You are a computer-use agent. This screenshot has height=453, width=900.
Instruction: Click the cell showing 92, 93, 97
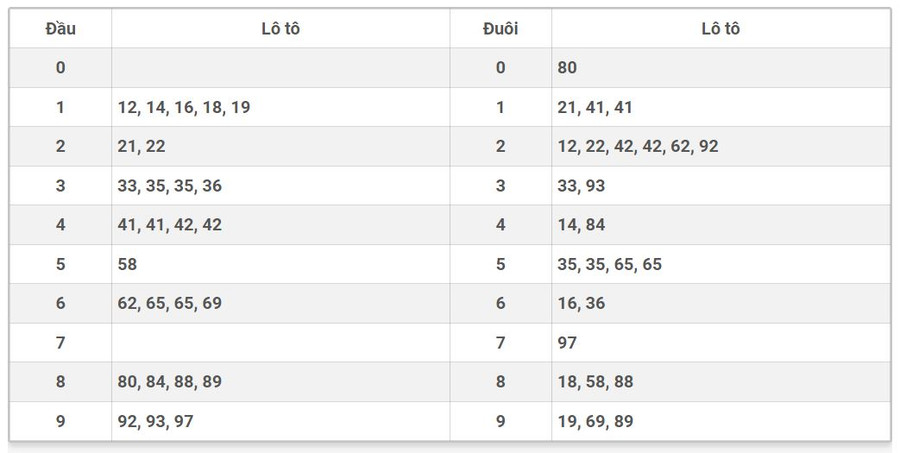pyautogui.click(x=155, y=421)
